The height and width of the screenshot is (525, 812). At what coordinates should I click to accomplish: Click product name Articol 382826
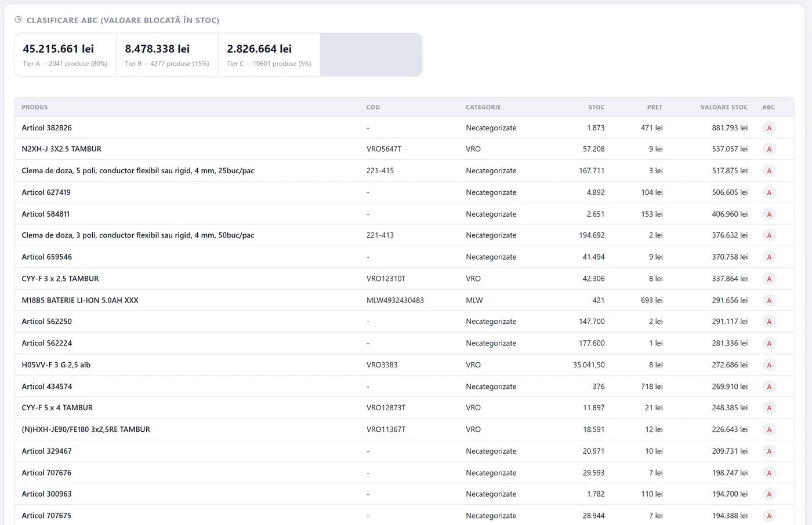47,128
